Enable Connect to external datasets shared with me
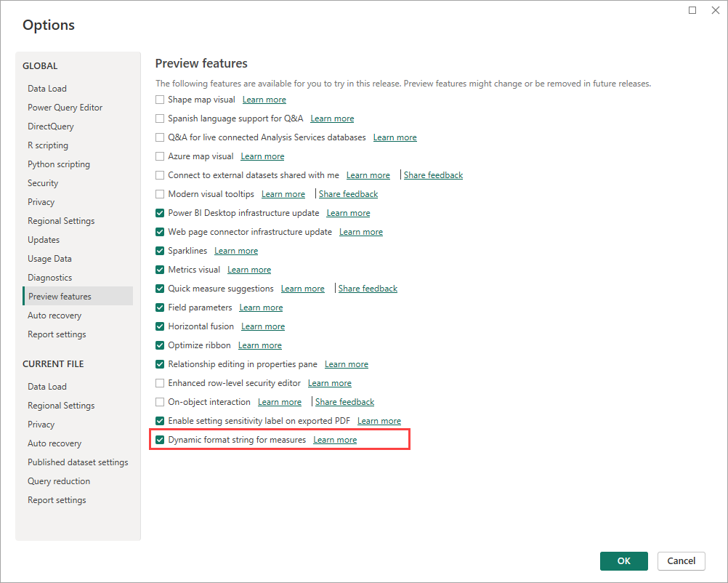 pyautogui.click(x=160, y=175)
